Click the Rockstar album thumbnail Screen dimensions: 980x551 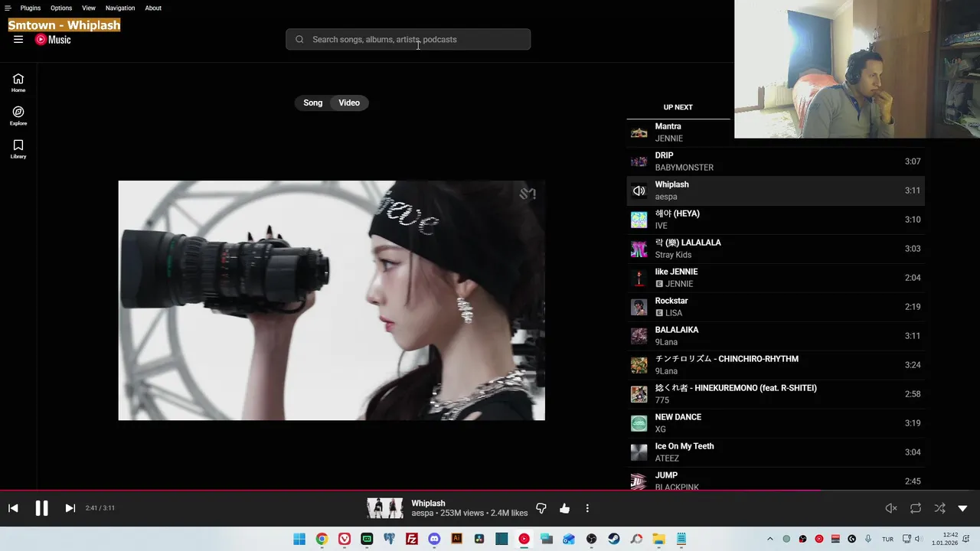pos(639,307)
